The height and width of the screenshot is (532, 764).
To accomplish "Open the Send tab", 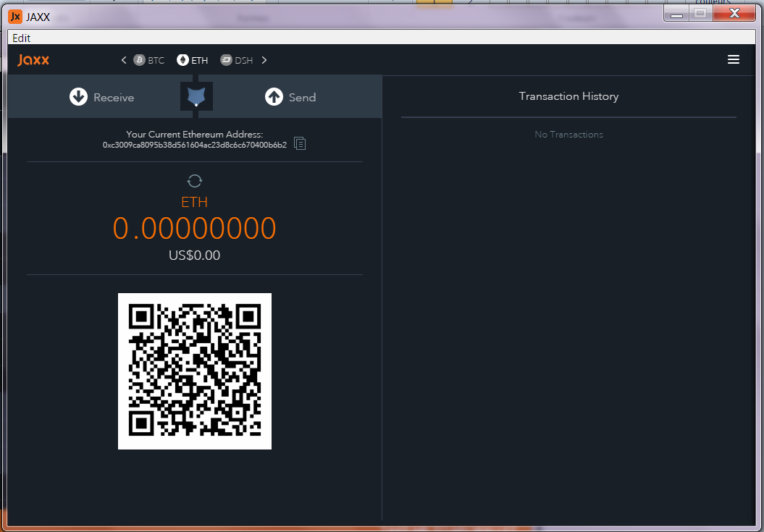I will (290, 96).
